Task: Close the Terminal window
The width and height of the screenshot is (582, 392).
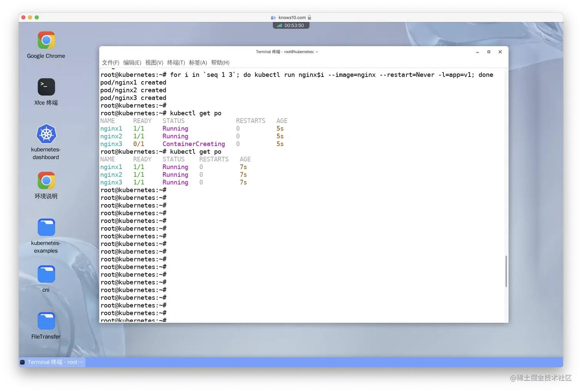Action: [x=500, y=52]
